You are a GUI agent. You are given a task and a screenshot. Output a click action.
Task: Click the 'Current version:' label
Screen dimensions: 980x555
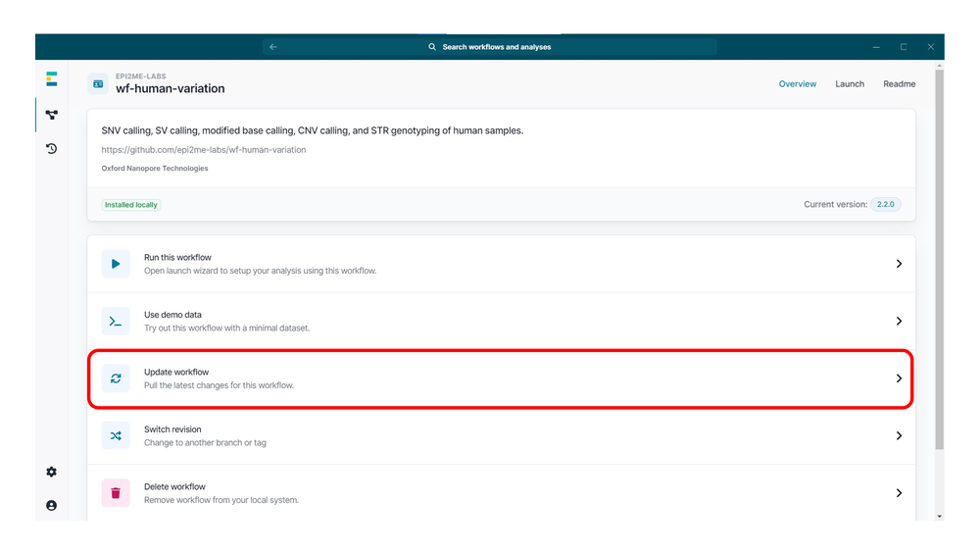click(x=836, y=205)
